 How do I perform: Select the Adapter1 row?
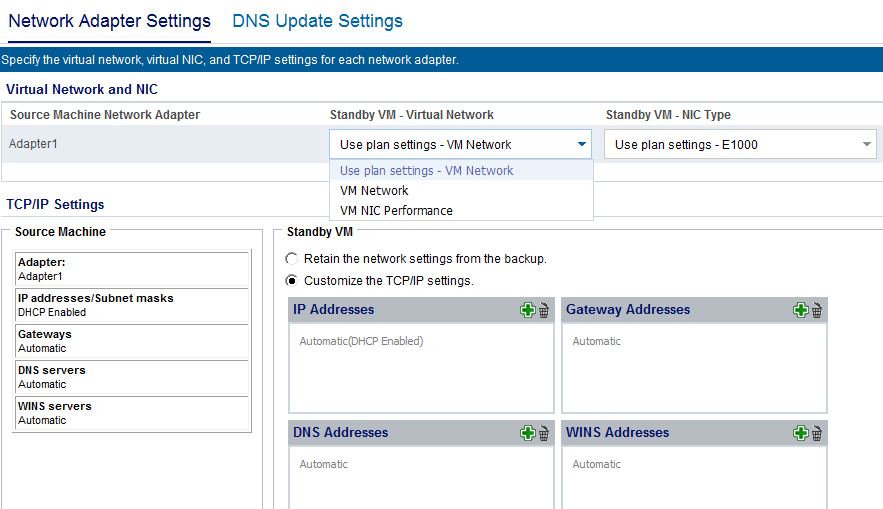click(x=34, y=144)
